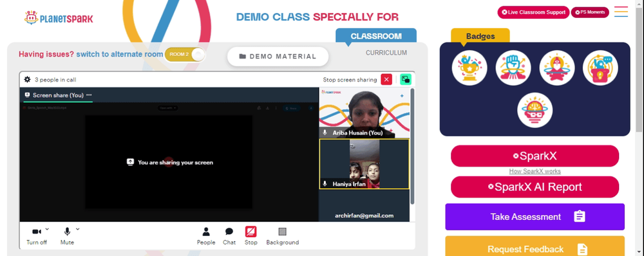Click the screen share monitor icon in tab
Screen dimensions: 644x256
coord(28,95)
